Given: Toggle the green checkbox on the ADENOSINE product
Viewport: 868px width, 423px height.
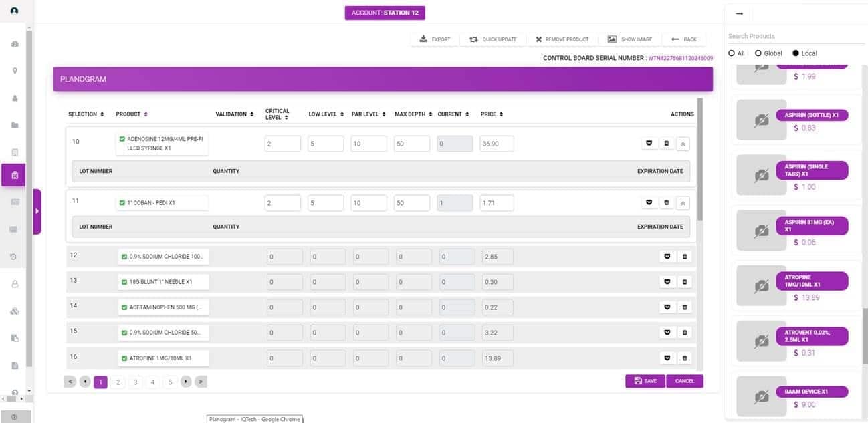Looking at the screenshot, I should (x=121, y=139).
